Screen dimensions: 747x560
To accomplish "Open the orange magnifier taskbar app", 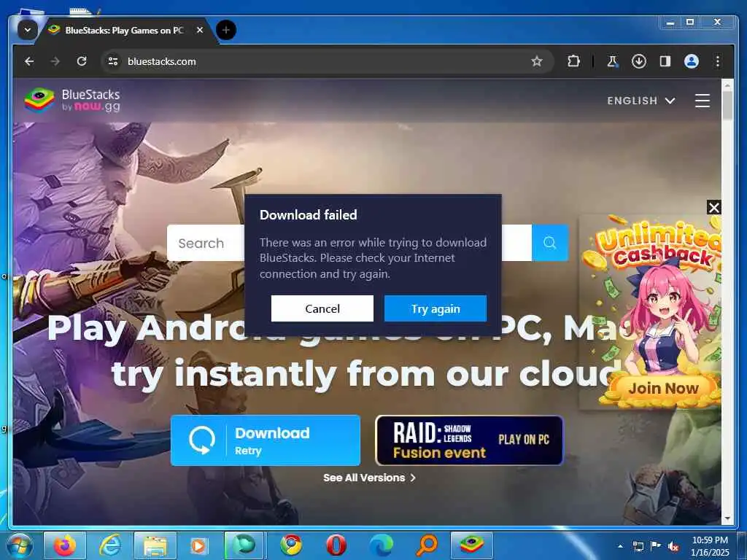I will (x=427, y=545).
